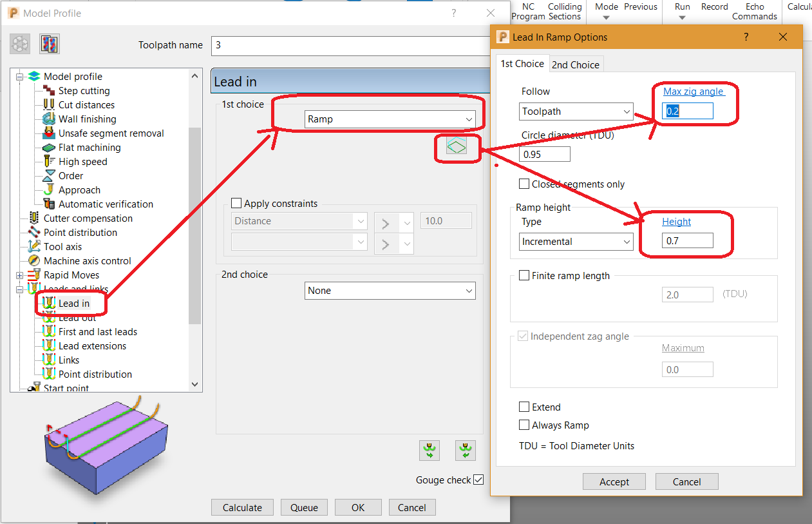Enable the Finite ramp length checkbox

click(x=525, y=275)
